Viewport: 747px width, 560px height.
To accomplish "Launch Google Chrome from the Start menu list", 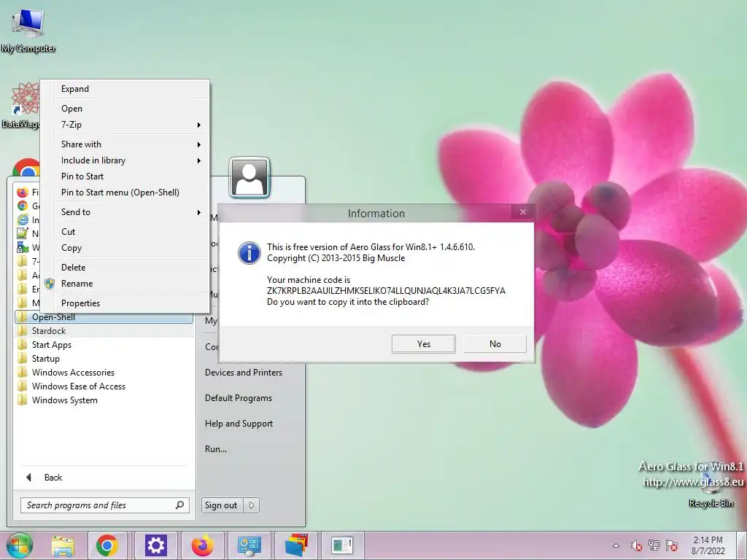I will coord(23,206).
